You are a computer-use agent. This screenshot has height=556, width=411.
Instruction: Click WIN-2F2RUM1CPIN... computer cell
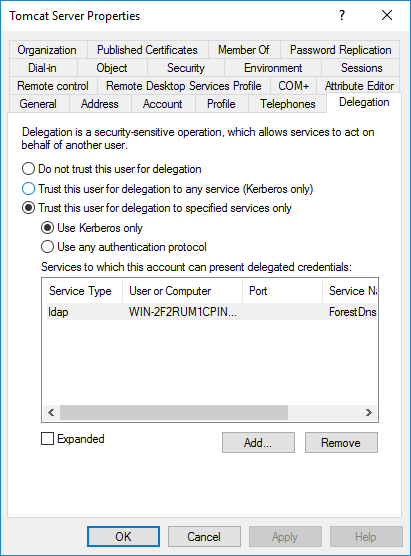[x=183, y=312]
